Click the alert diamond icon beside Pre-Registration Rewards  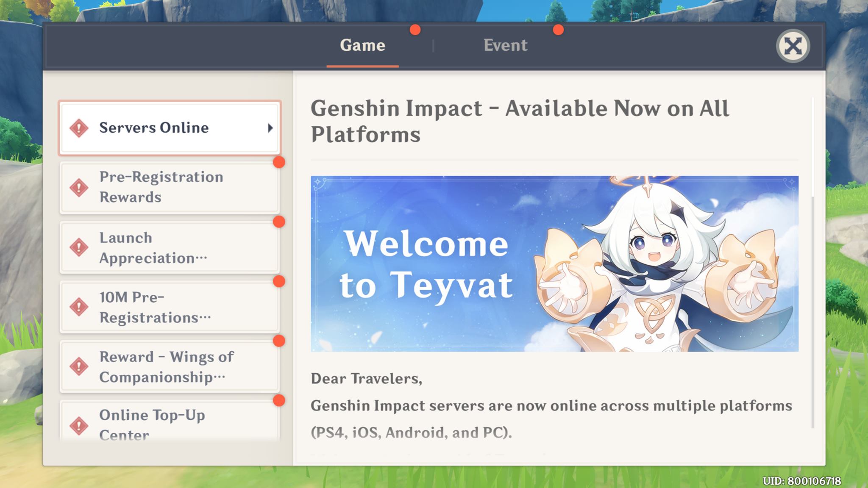point(79,188)
